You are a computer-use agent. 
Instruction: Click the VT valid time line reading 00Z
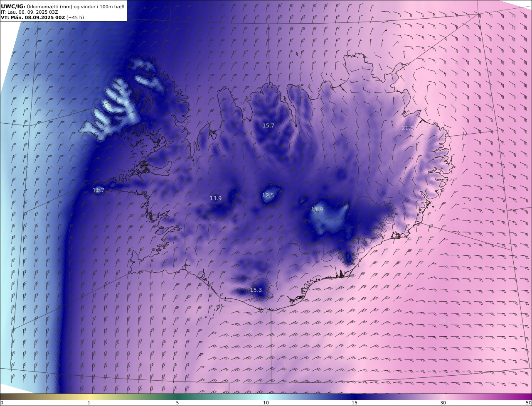pos(42,17)
